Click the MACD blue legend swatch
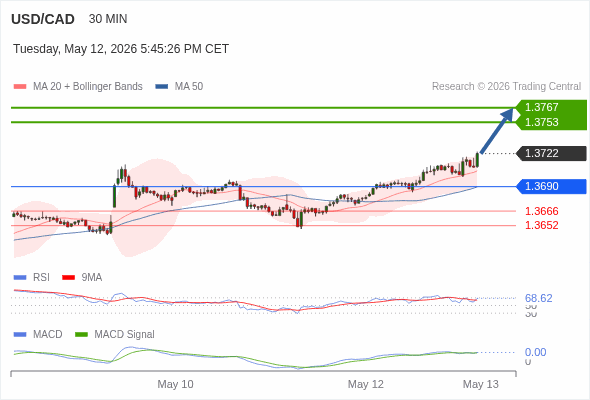The image size is (590, 400). [x=20, y=335]
